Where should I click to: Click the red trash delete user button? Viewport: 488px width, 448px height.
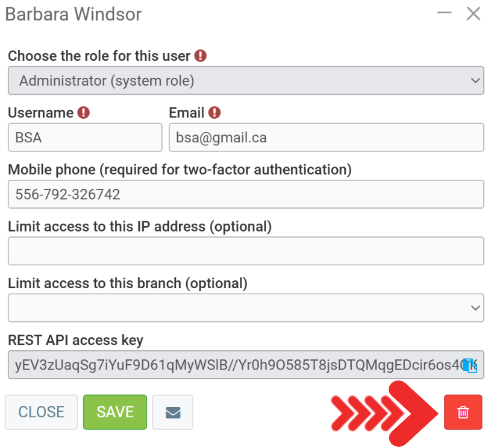463,412
